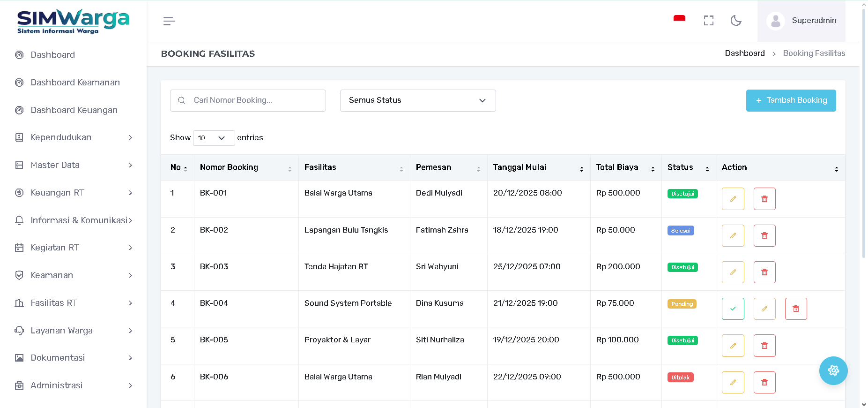This screenshot has height=408, width=868.
Task: Approve pending booking BK-004 with checkmark
Action: [733, 309]
